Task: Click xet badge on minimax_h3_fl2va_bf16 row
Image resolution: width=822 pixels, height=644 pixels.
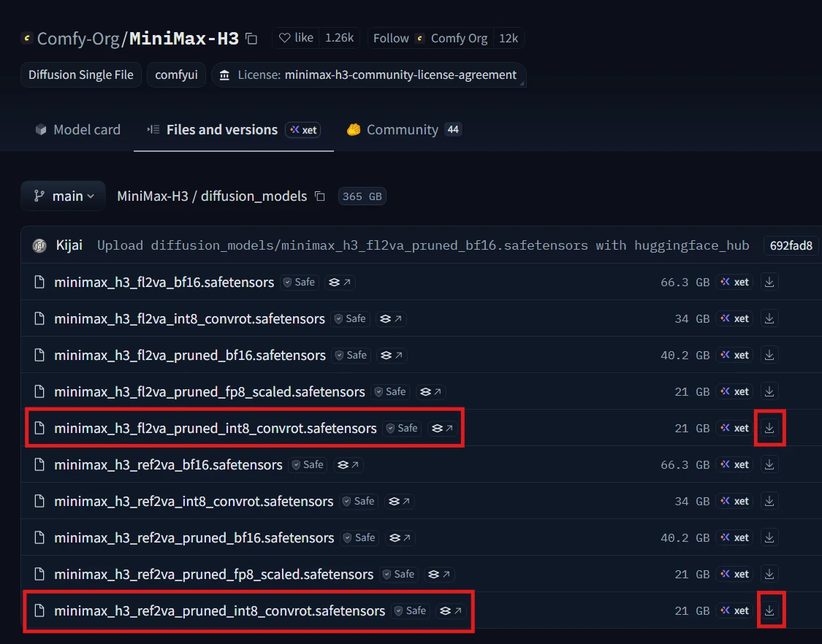Action: [x=734, y=282]
